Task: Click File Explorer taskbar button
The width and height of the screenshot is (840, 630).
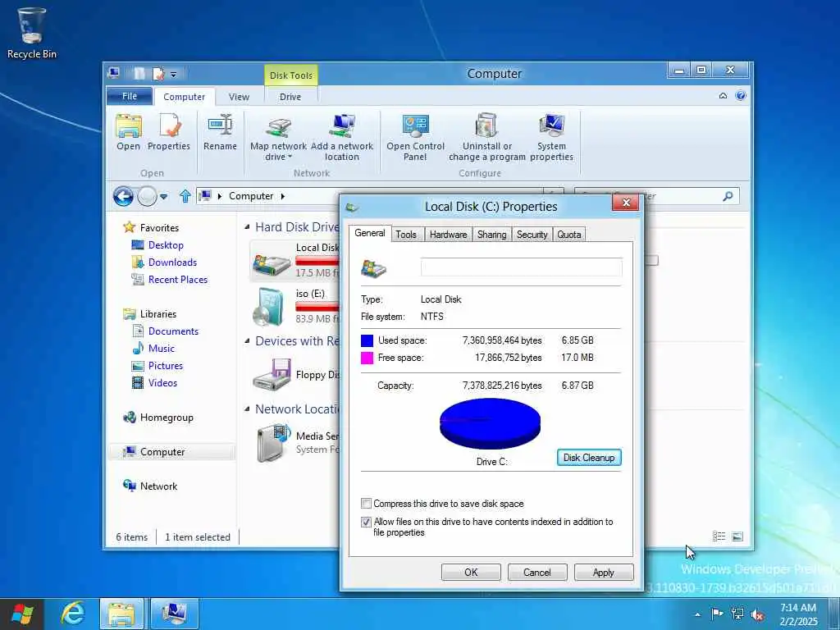Action: point(121,614)
